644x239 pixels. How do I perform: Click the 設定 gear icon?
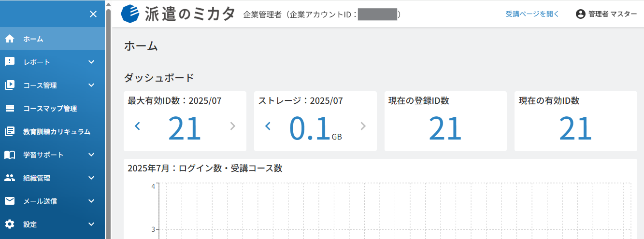pos(10,225)
